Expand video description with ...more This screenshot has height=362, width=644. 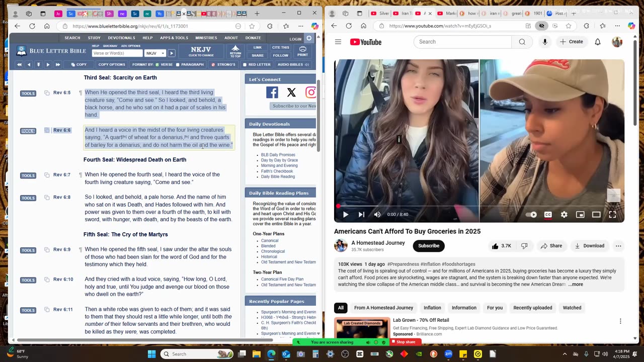point(576,285)
